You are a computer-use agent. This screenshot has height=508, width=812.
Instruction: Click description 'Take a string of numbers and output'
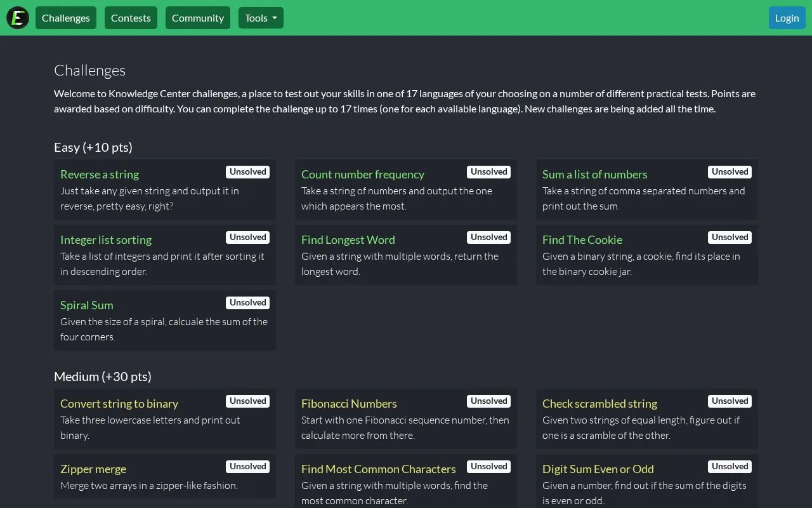(396, 198)
